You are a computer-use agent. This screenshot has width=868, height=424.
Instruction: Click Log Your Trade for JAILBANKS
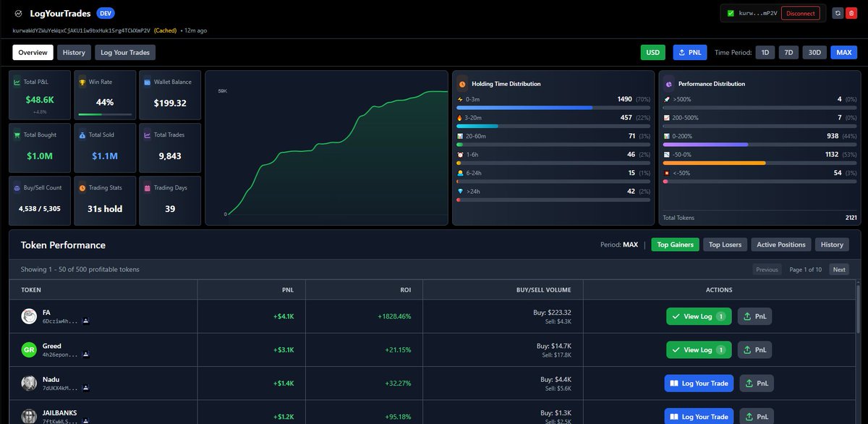click(699, 416)
